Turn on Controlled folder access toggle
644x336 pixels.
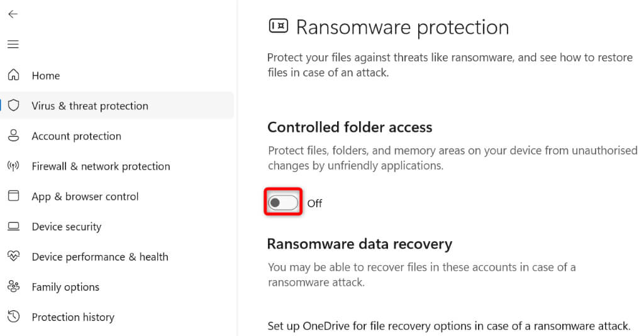pos(283,203)
